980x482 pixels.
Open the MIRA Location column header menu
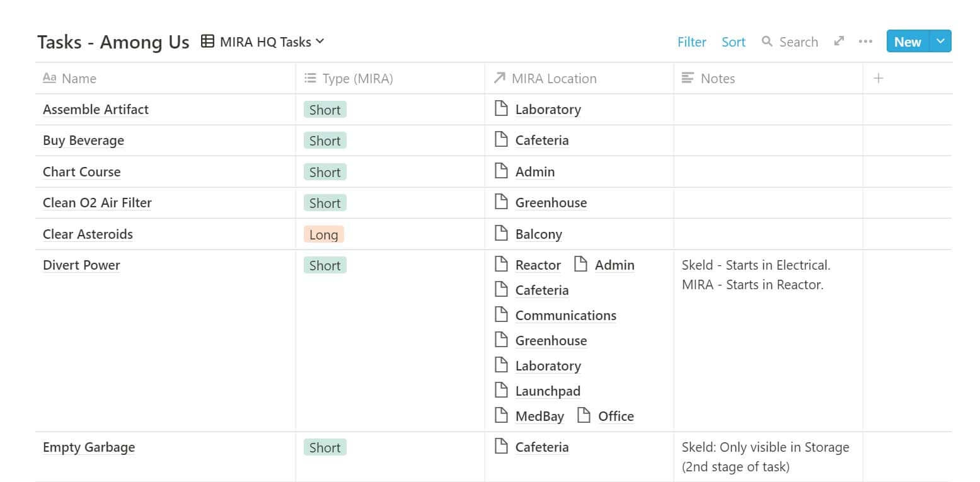pyautogui.click(x=553, y=78)
